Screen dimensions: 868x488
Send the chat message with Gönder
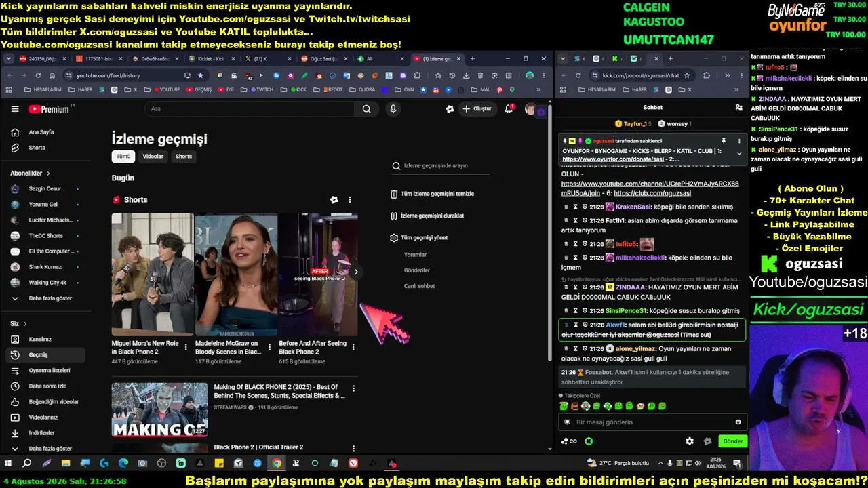point(732,441)
